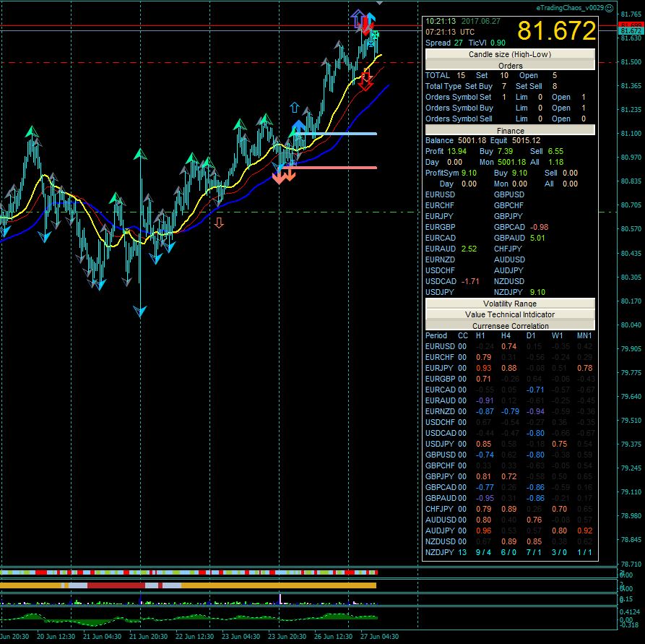The height and width of the screenshot is (644, 645).
Task: Click the NZDJPY 13 summary row label
Action: click(446, 553)
